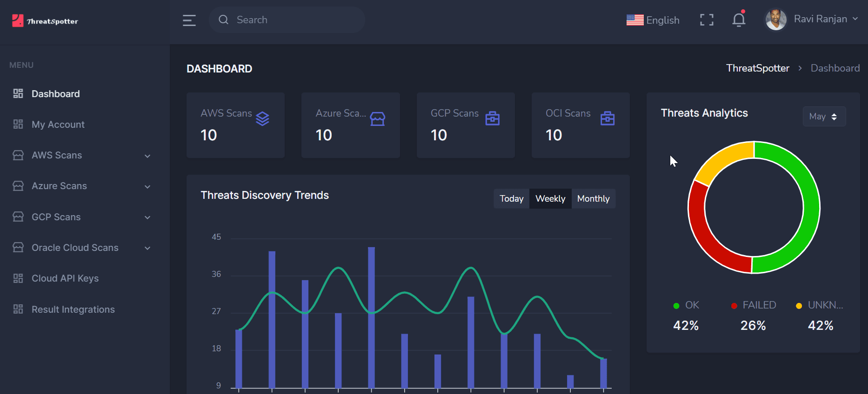Click the Dashboard sidebar grid icon

click(x=18, y=93)
